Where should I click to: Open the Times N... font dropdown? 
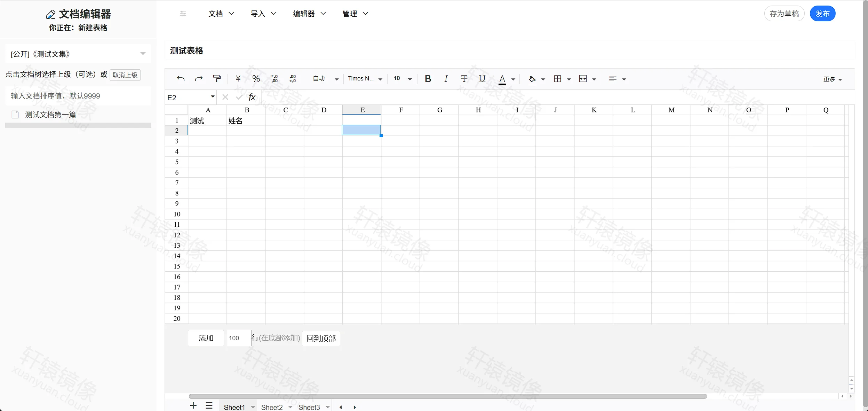(365, 79)
